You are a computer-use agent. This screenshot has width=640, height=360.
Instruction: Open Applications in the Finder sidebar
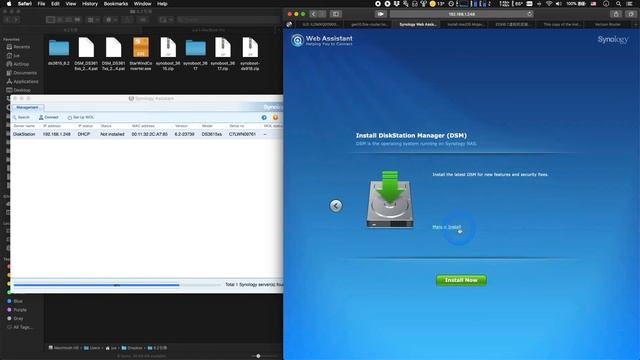pyautogui.click(x=22, y=82)
